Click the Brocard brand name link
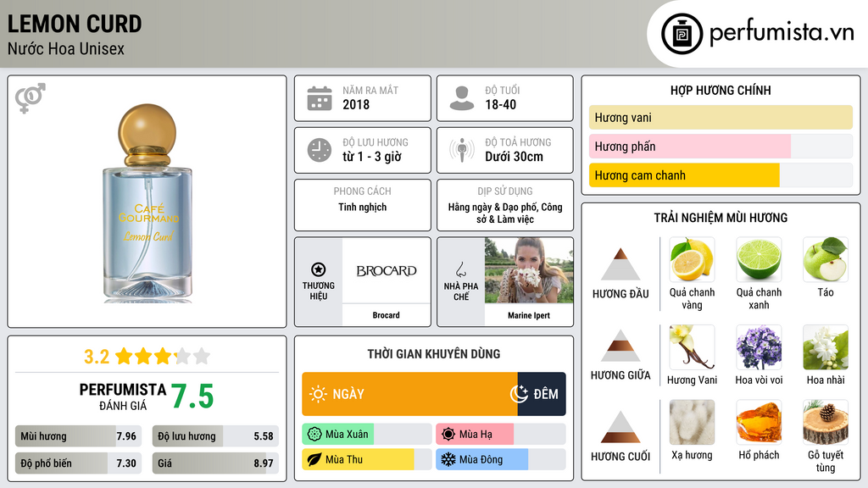868x488 pixels. click(386, 315)
